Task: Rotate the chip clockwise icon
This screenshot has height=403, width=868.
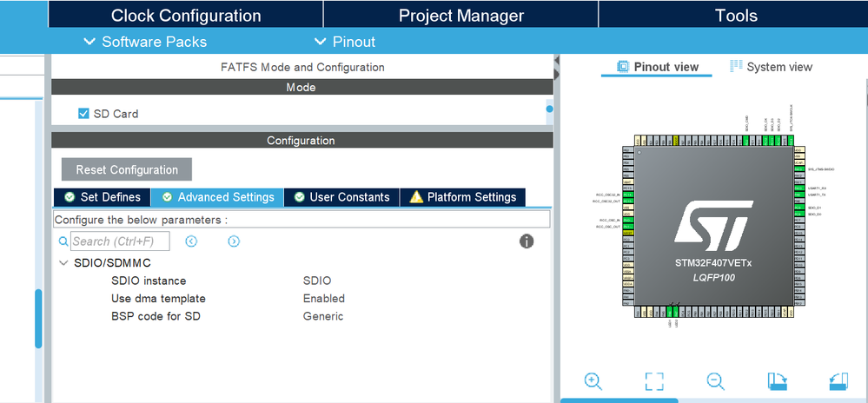Action: (778, 381)
